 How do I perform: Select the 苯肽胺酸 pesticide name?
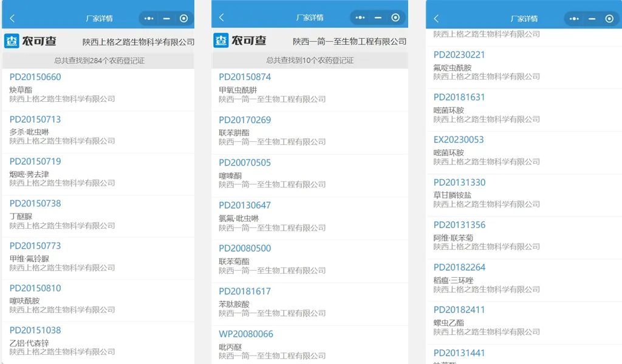pyautogui.click(x=234, y=304)
